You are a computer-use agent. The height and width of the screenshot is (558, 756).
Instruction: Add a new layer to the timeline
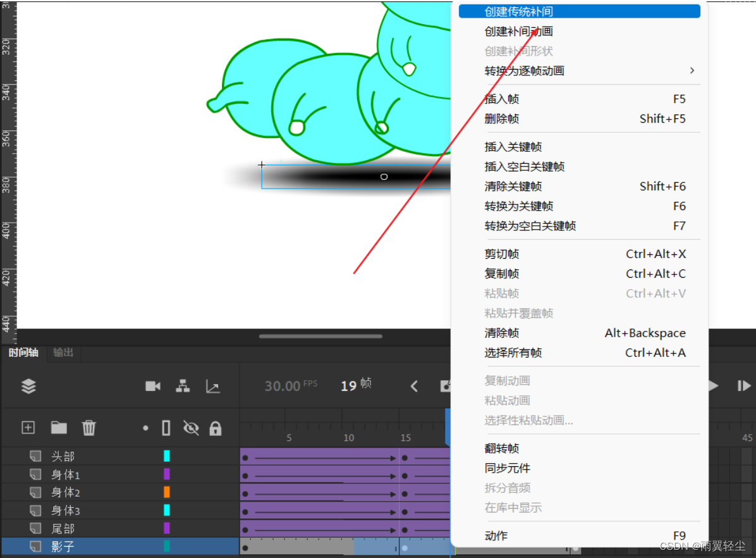(28, 428)
